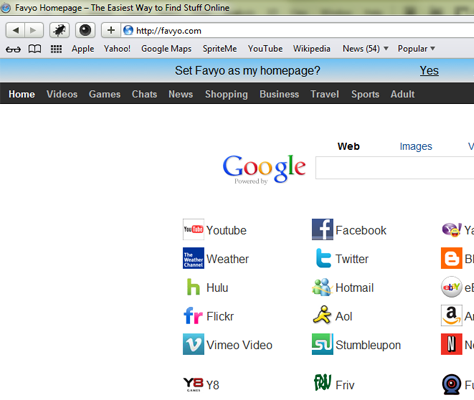Select the Web search tab
Screen dimensions: 474x400
click(x=348, y=146)
